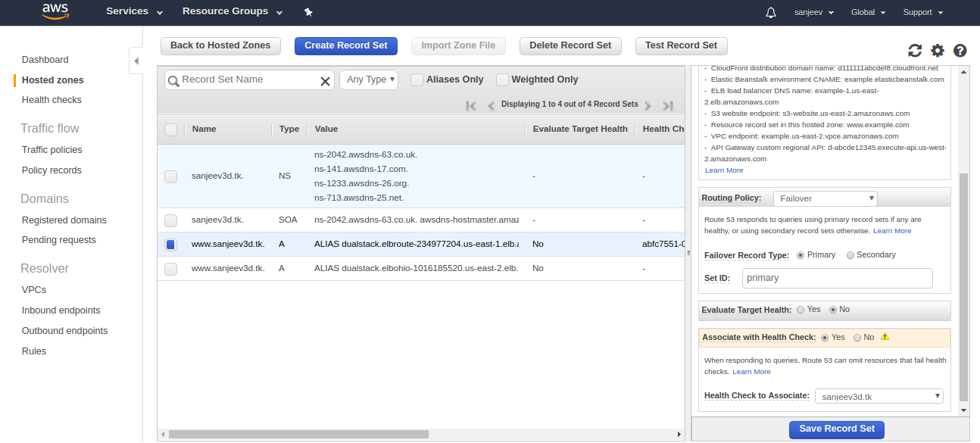The height and width of the screenshot is (443, 980).
Task: Open Pending requests in the sidebar
Action: [59, 240]
